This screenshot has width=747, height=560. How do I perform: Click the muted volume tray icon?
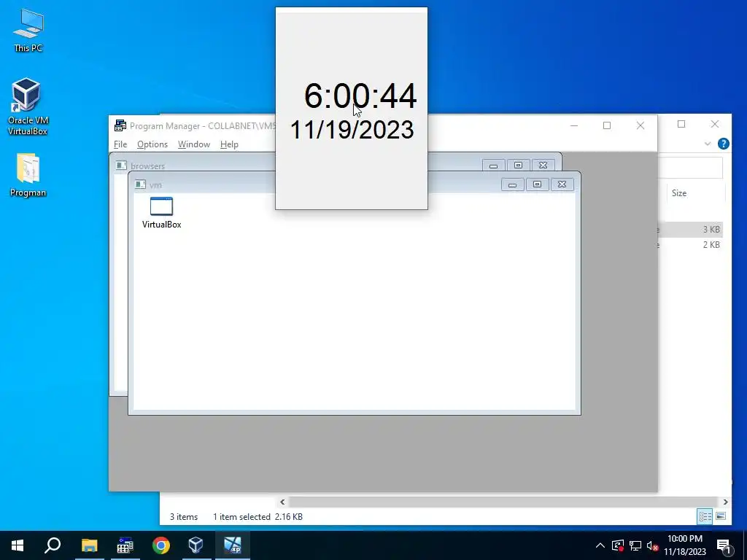(x=652, y=545)
